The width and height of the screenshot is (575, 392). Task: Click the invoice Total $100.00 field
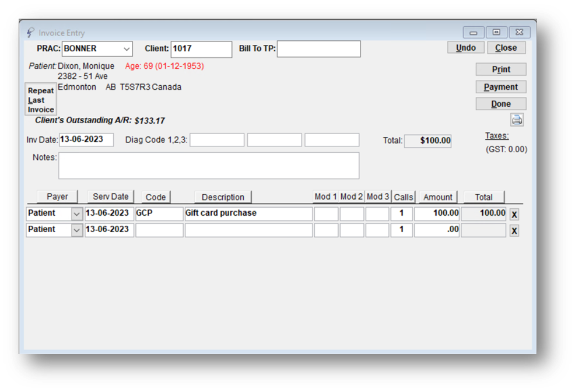427,141
